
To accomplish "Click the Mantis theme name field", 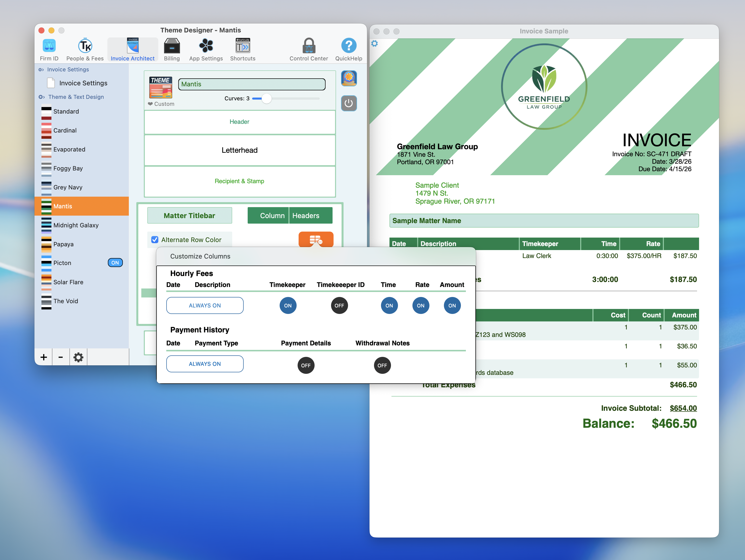I will [x=252, y=84].
